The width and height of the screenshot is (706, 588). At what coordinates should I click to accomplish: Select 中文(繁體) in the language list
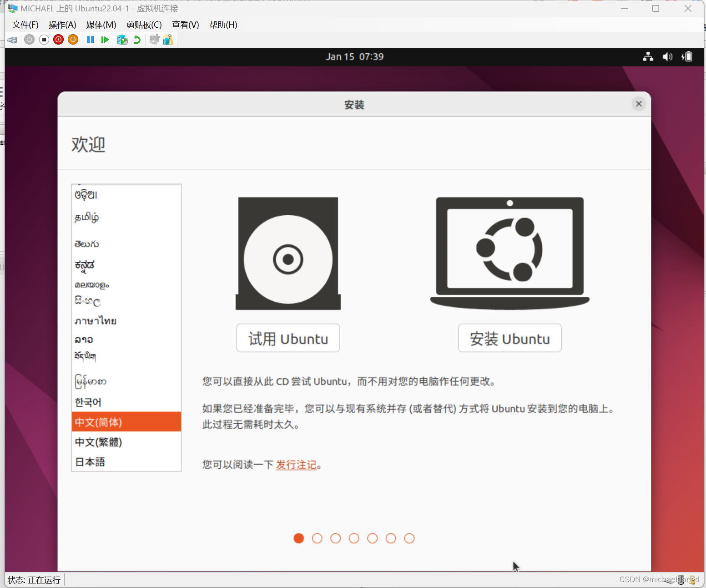coord(99,441)
